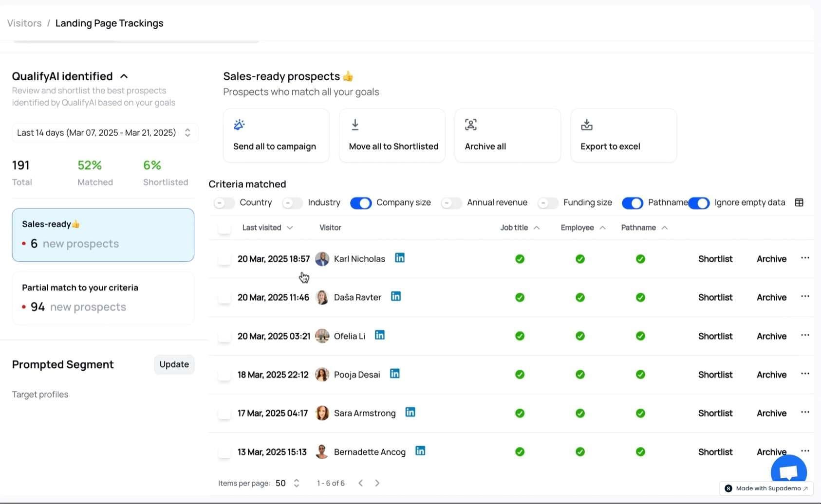The height and width of the screenshot is (504, 821).
Task: Enable the Country criteria toggle
Action: [x=224, y=203]
